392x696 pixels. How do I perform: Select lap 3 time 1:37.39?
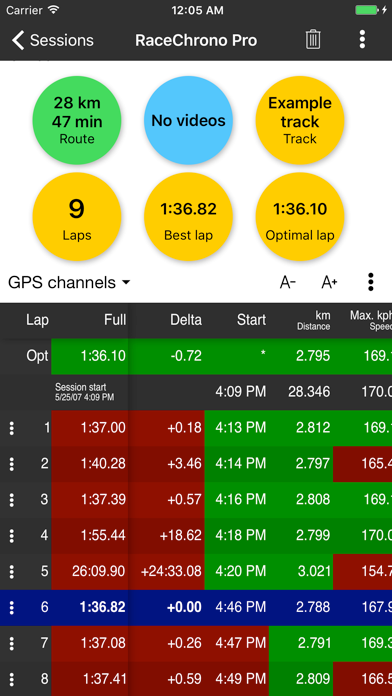click(x=90, y=500)
